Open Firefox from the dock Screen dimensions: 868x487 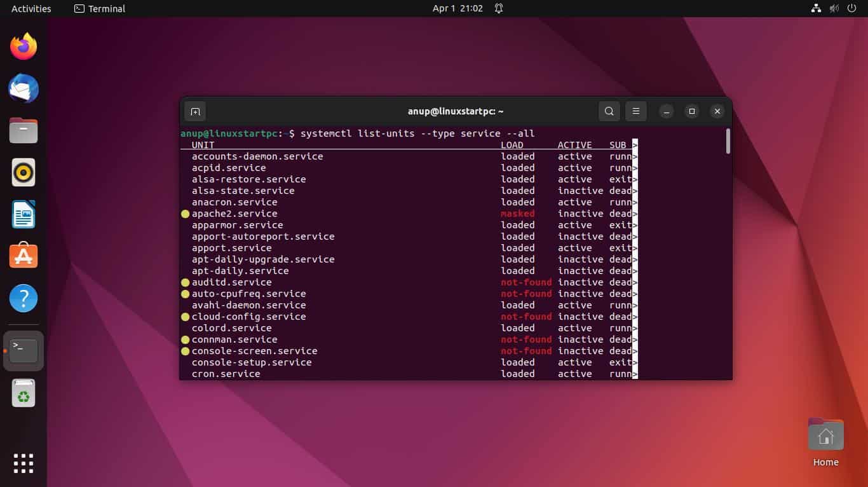pyautogui.click(x=24, y=45)
